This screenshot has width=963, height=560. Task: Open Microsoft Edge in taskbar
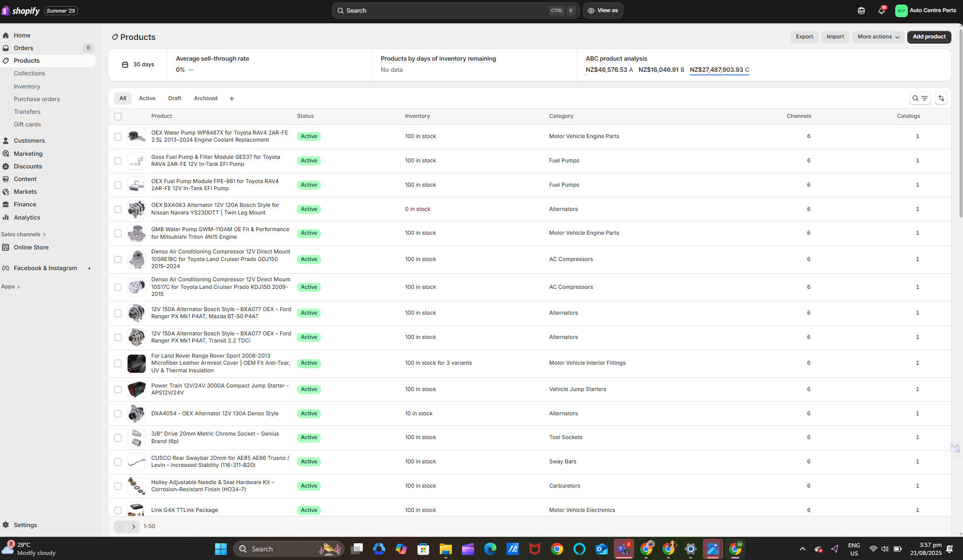coord(490,549)
